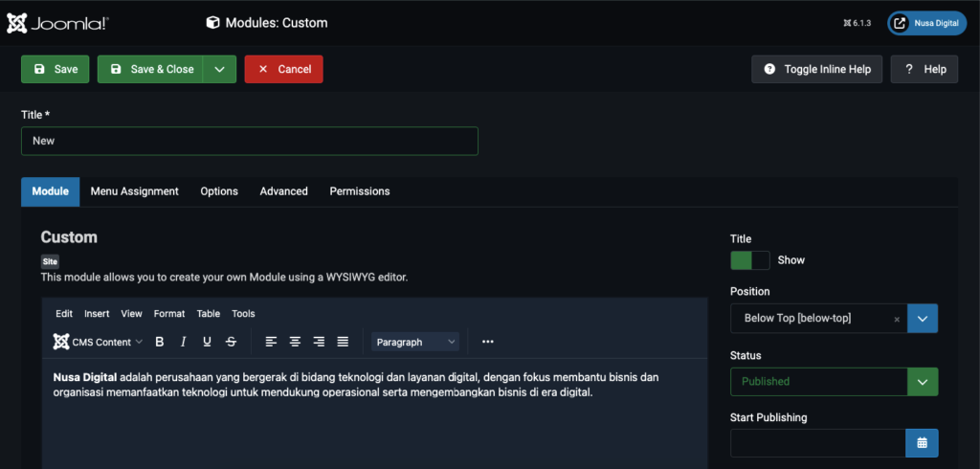
Task: Click inside the editor text body
Action: coord(374,413)
